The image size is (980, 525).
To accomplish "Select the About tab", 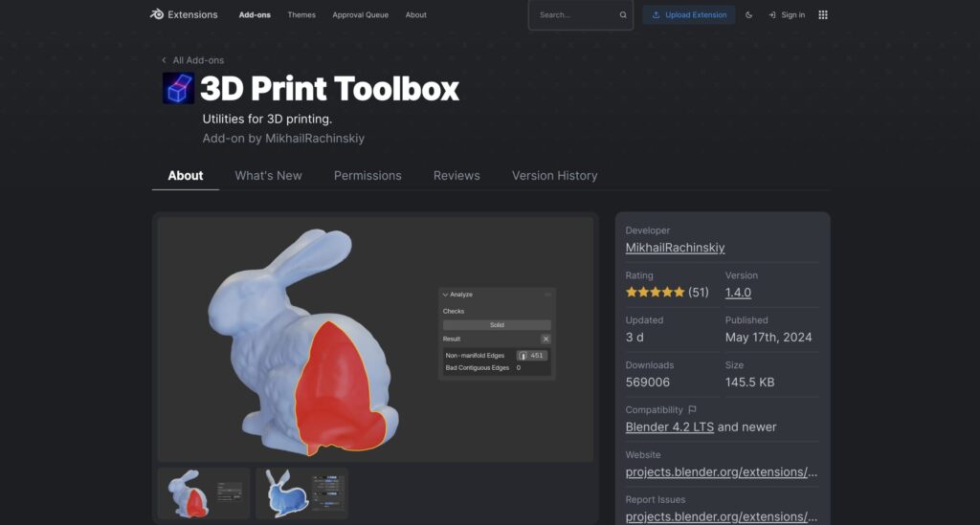I will click(185, 175).
